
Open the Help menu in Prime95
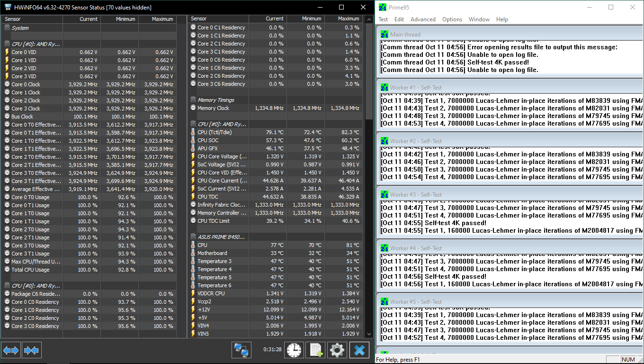(502, 19)
